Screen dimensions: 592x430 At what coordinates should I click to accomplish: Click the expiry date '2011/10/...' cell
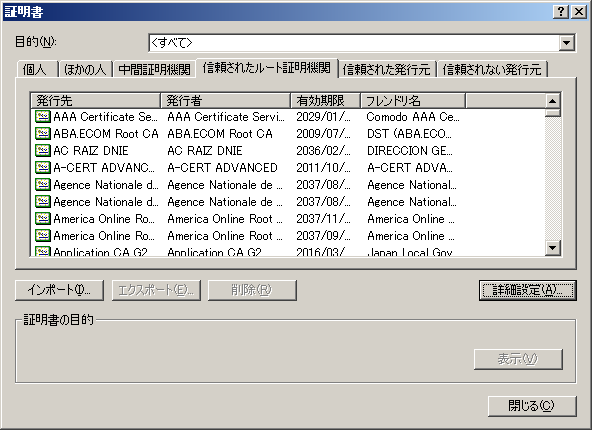click(x=323, y=168)
